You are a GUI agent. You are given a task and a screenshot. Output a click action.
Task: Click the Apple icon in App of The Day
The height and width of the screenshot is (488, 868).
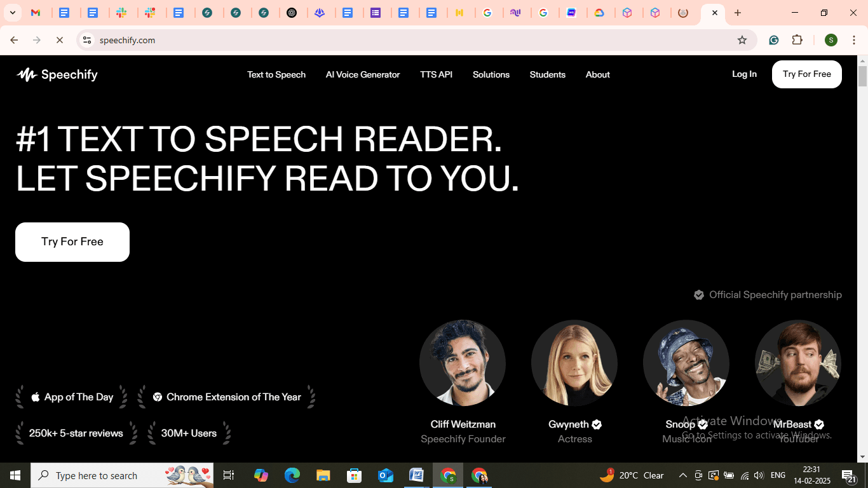point(36,397)
